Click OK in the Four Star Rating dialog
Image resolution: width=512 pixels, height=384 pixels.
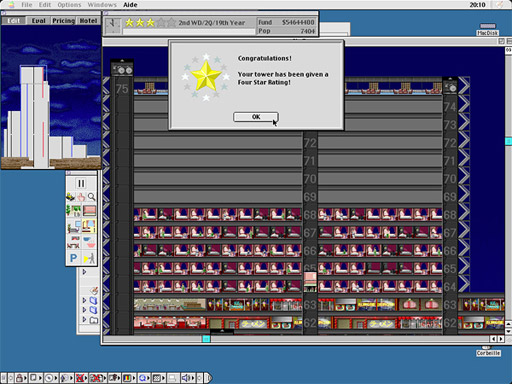tap(256, 117)
